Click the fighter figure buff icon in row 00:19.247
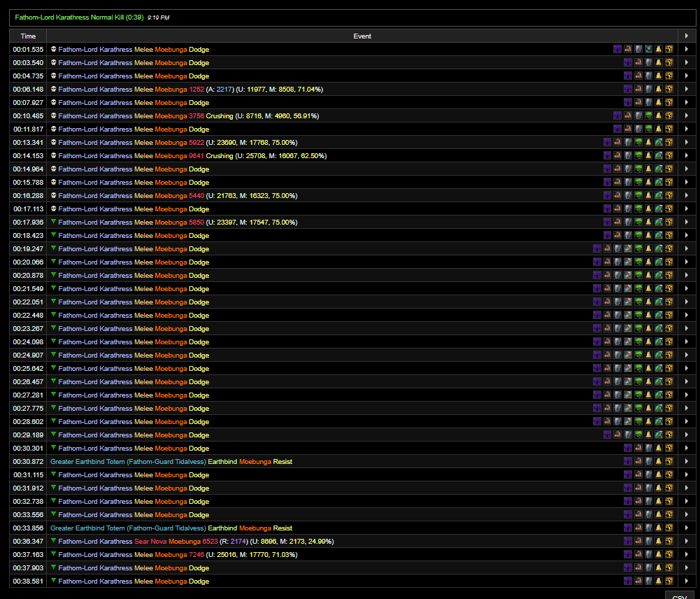Viewport: 700px width, 599px height. [x=628, y=249]
